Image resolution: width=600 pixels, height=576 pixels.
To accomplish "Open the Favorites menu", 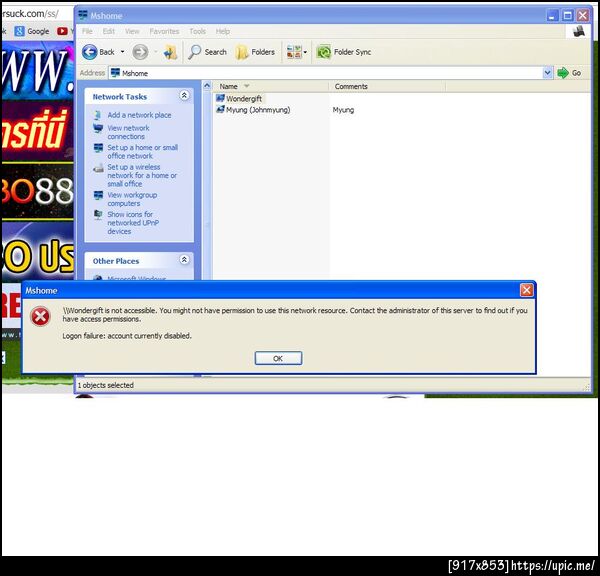I will click(x=164, y=31).
